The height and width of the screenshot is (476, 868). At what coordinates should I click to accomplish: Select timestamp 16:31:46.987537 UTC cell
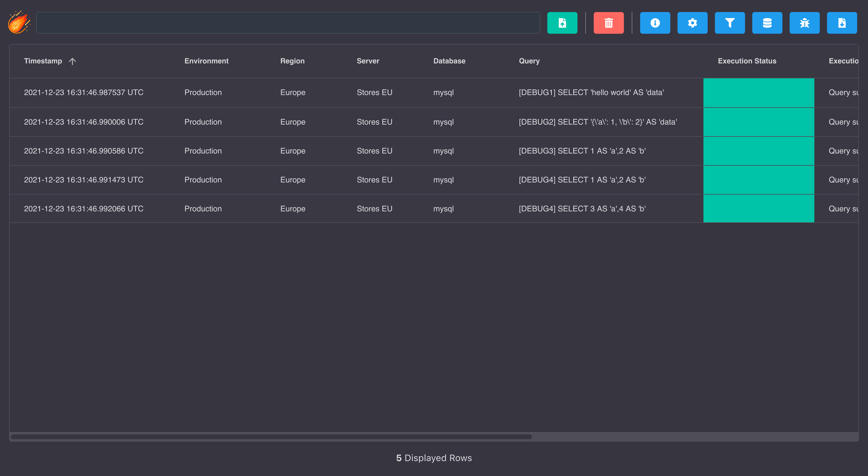tap(84, 93)
